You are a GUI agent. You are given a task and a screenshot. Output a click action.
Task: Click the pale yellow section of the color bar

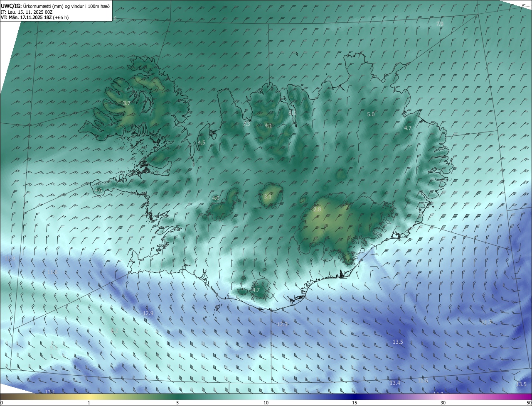[x=89, y=397]
